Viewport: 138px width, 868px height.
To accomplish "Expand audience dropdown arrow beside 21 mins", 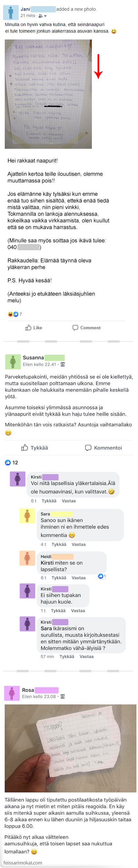I will tap(45, 16).
